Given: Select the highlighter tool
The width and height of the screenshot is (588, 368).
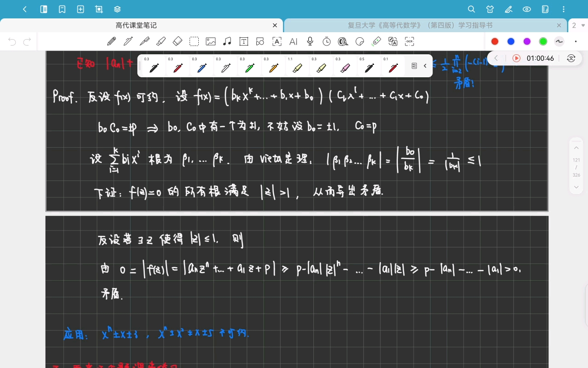Looking at the screenshot, I should [x=161, y=41].
